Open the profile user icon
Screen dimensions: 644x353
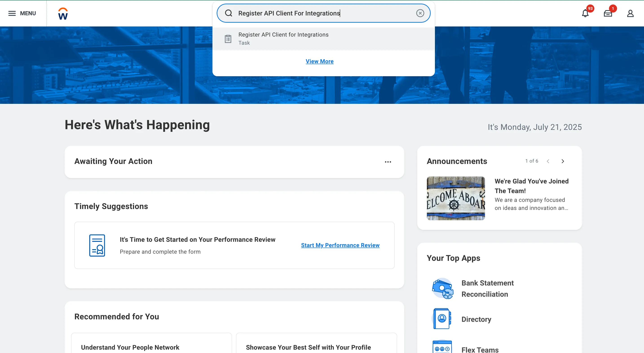[x=630, y=13]
